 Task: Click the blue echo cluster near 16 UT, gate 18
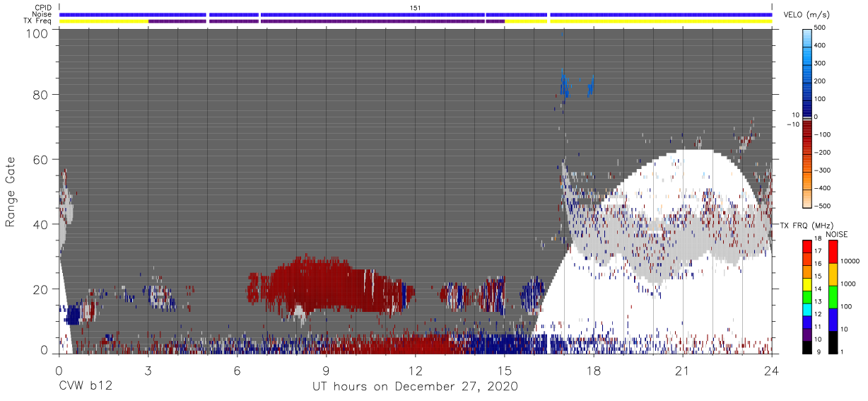coord(533,293)
